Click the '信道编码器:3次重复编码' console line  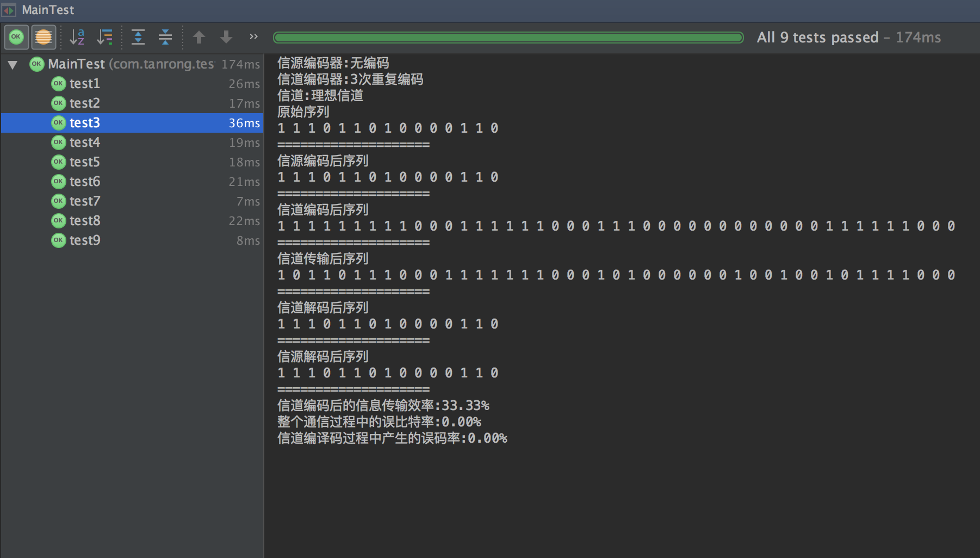pyautogui.click(x=350, y=79)
